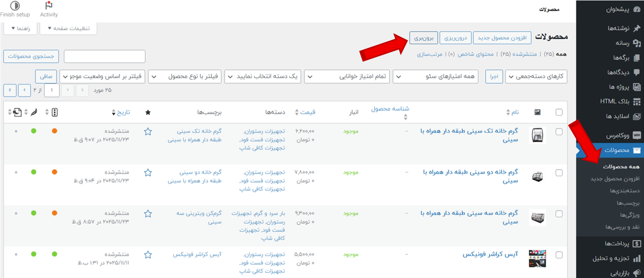
Task: Click the Finish setup circle icon
Action: tap(15, 6)
